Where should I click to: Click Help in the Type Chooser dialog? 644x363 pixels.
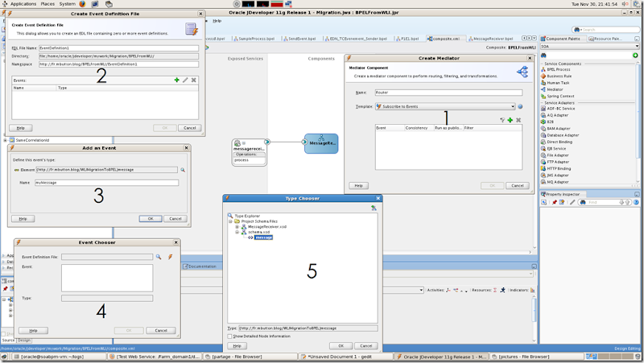pyautogui.click(x=237, y=346)
